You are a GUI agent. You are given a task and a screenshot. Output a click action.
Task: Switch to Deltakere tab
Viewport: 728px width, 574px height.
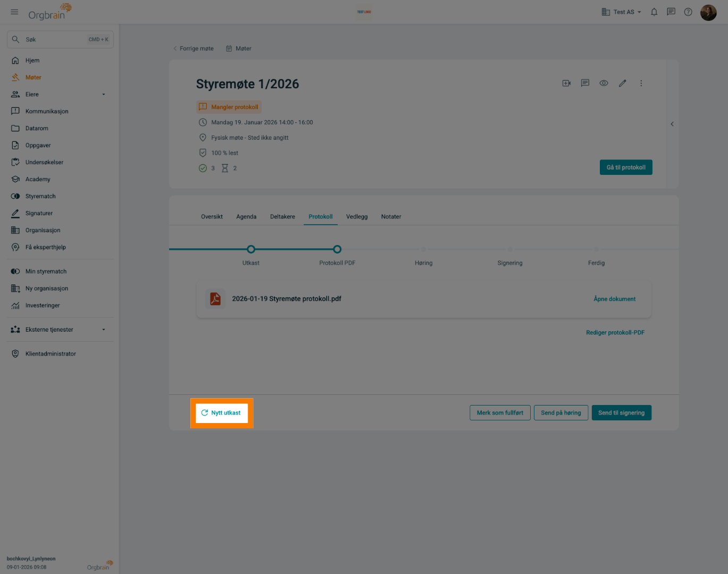282,217
